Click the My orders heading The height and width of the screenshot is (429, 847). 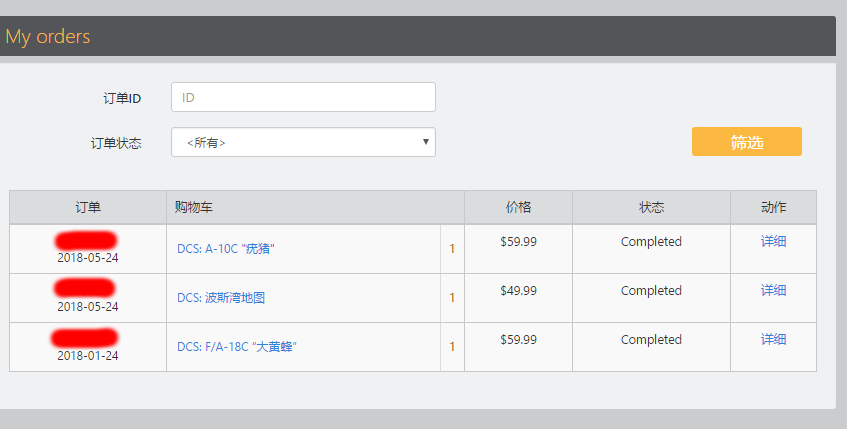[x=48, y=37]
